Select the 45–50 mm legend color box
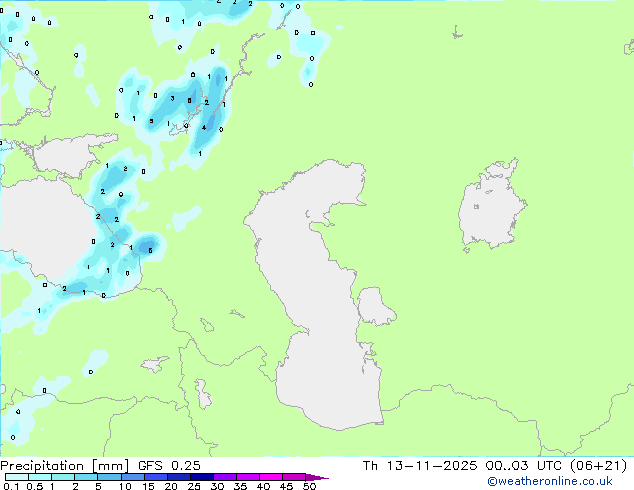634x490 pixels. click(294, 477)
